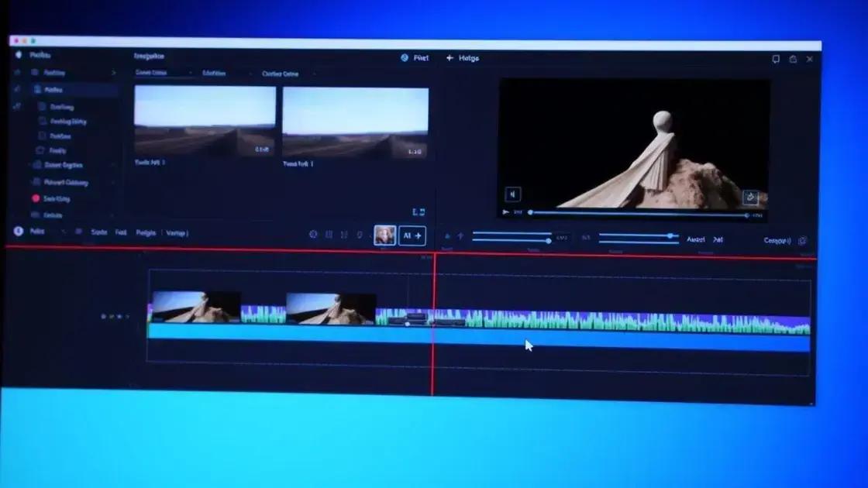Click the AI + button above the timeline
This screenshot has width=868, height=488.
click(x=412, y=235)
